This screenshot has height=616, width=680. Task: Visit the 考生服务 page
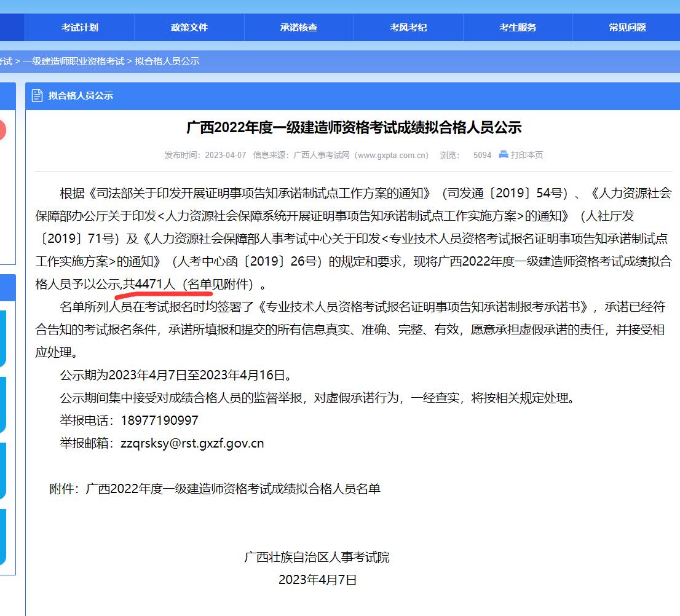517,27
